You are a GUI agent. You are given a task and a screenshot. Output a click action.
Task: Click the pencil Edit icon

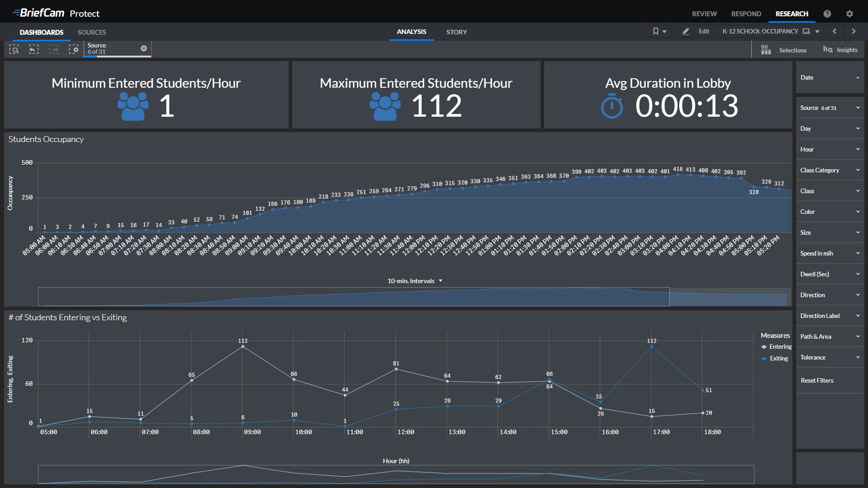(x=686, y=31)
